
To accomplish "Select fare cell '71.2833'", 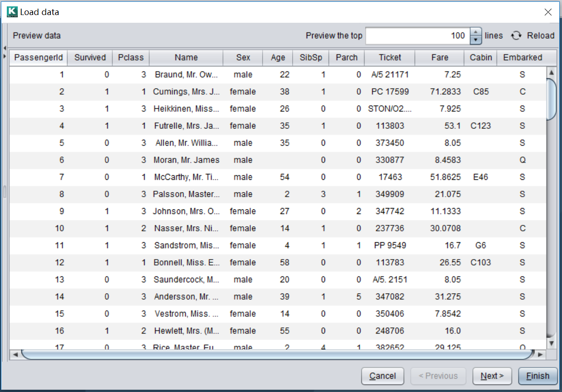I will (440, 92).
